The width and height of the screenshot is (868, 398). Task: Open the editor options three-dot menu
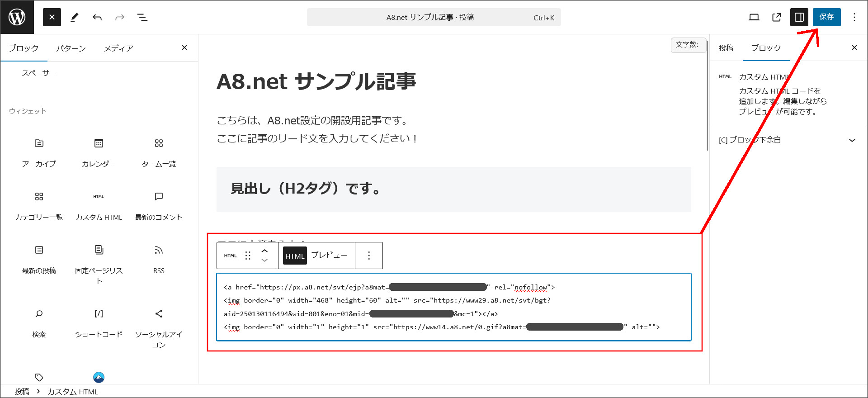[x=854, y=17]
